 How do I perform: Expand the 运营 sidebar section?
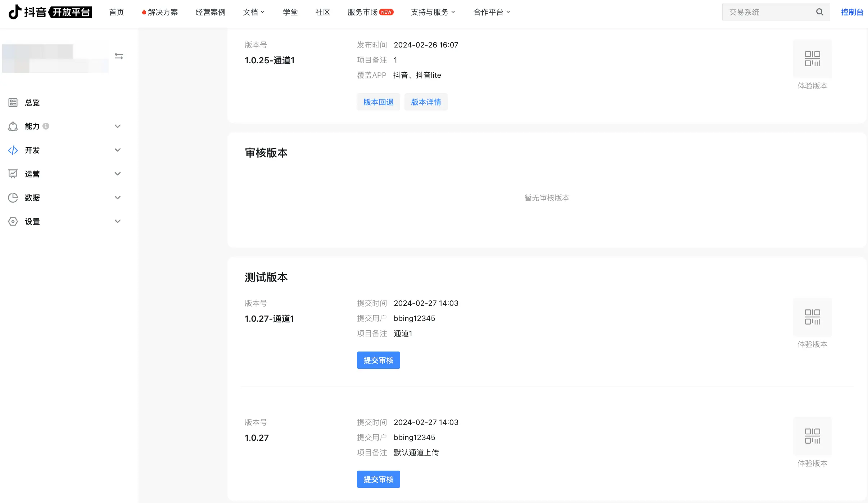pos(117,174)
